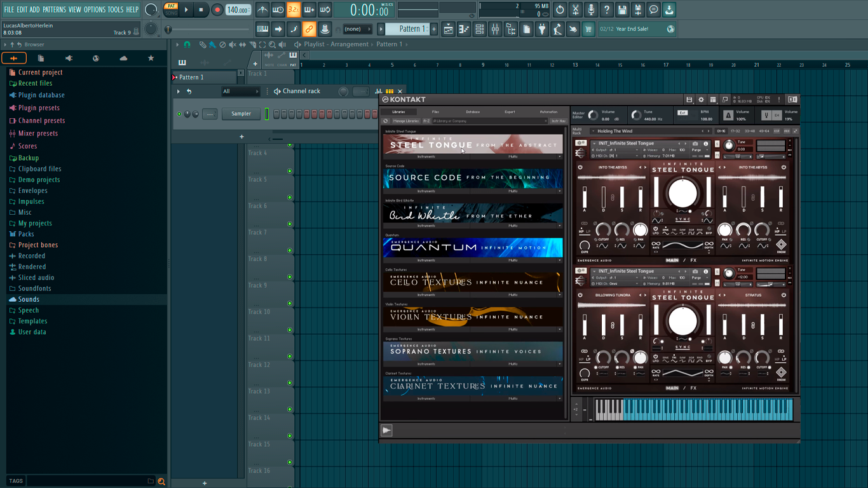This screenshot has width=868, height=488.
Task: Expand Holding The Wind multi rack menu
Action: (592, 131)
